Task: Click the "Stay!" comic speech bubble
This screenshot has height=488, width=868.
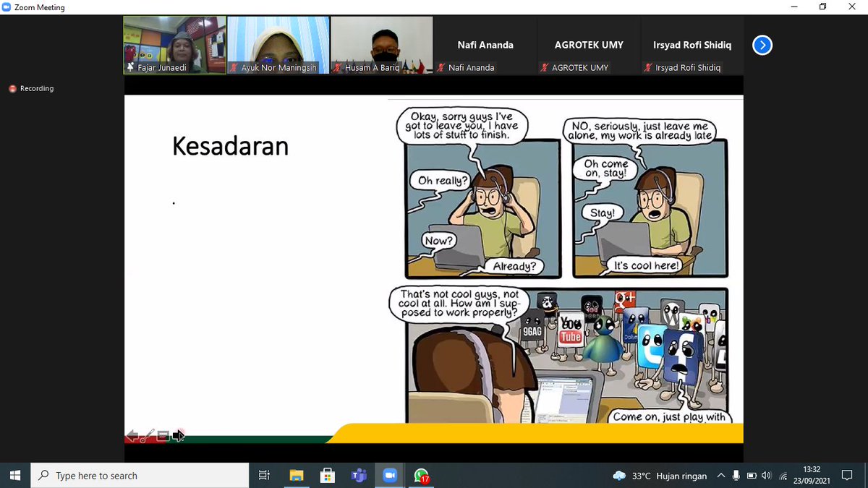Action: (x=602, y=213)
